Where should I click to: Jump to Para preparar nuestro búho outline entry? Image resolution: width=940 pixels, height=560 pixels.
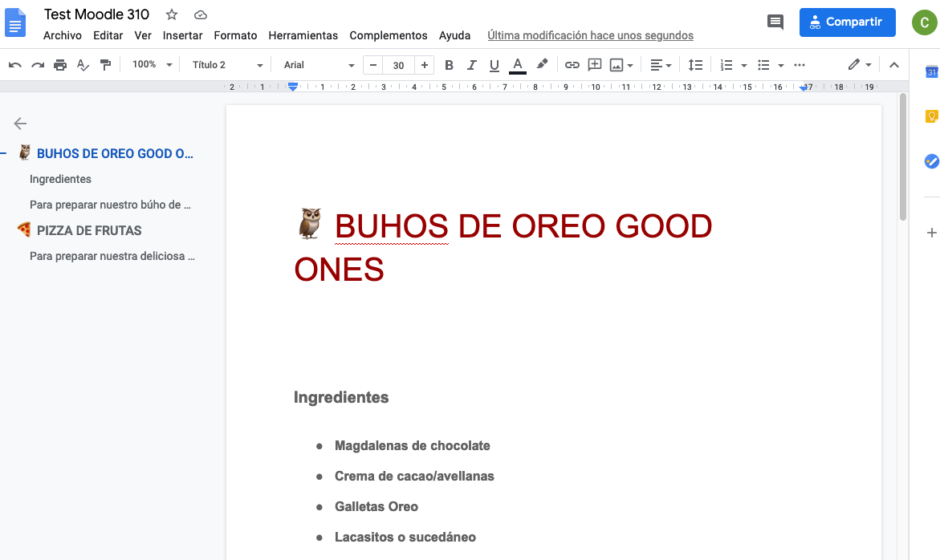tap(110, 205)
